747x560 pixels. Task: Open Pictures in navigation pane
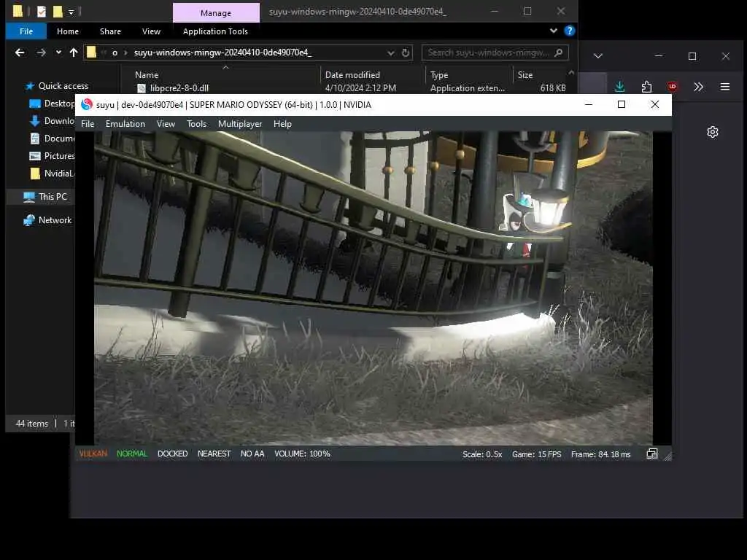click(53, 156)
